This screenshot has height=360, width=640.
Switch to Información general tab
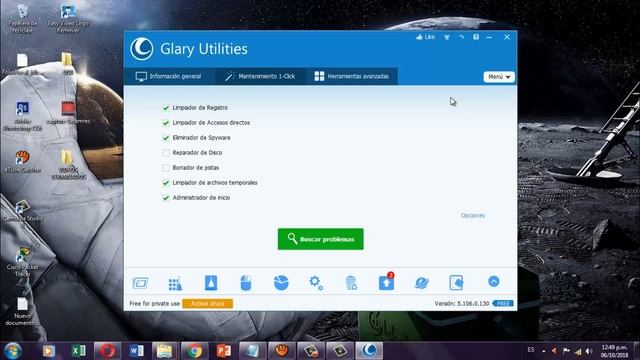point(169,76)
